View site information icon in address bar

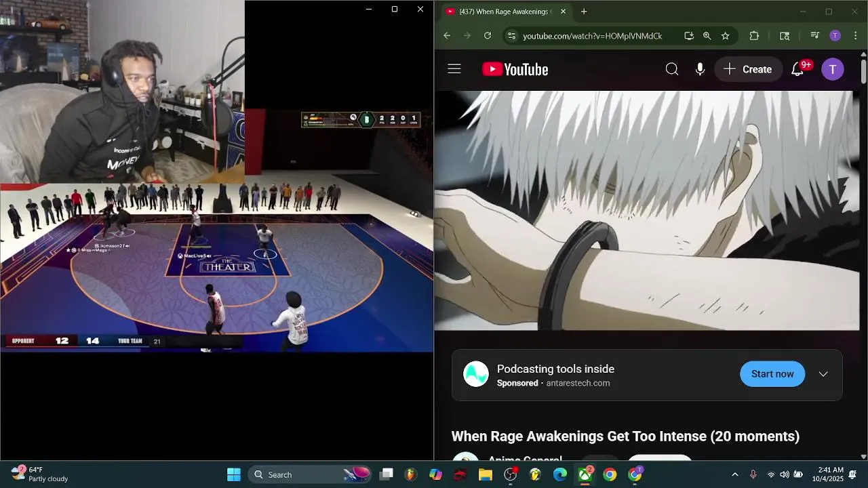click(511, 36)
